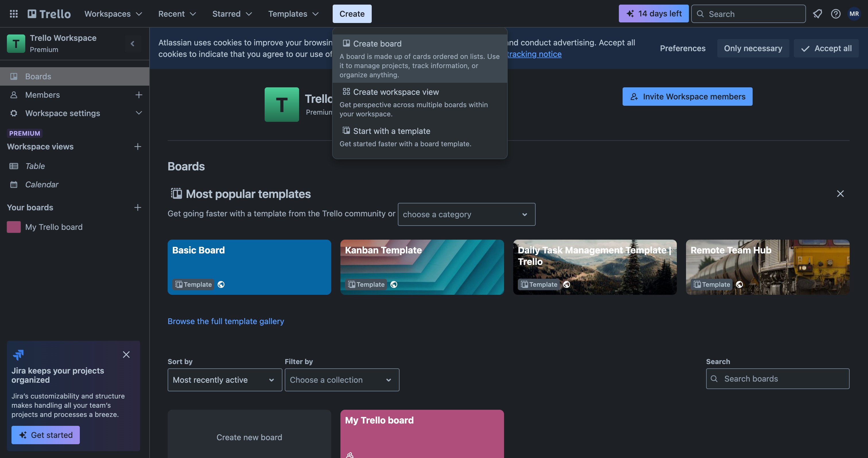Click Template badge on Basic Board
The width and height of the screenshot is (868, 458).
pyautogui.click(x=193, y=284)
